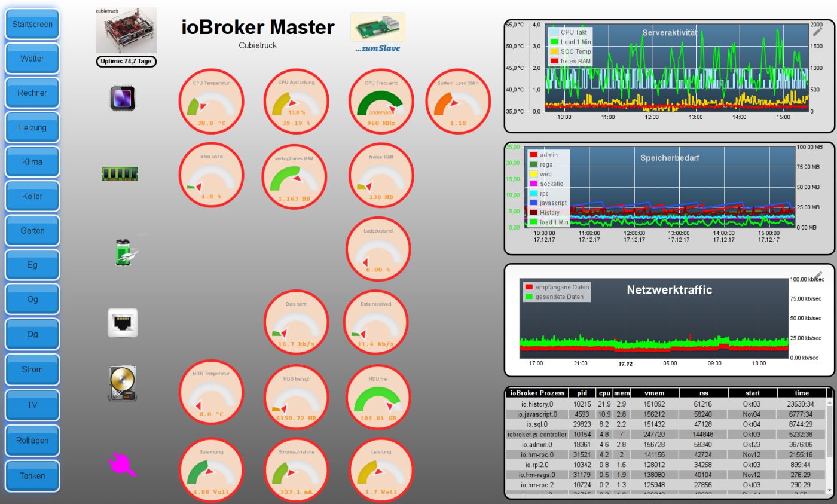
Task: Click the Rollläden navigation button
Action: click(x=32, y=440)
